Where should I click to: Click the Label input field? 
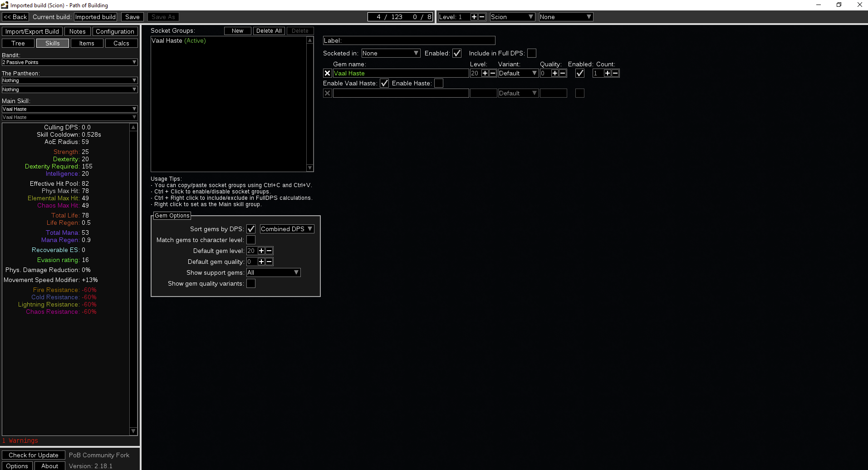(x=409, y=40)
